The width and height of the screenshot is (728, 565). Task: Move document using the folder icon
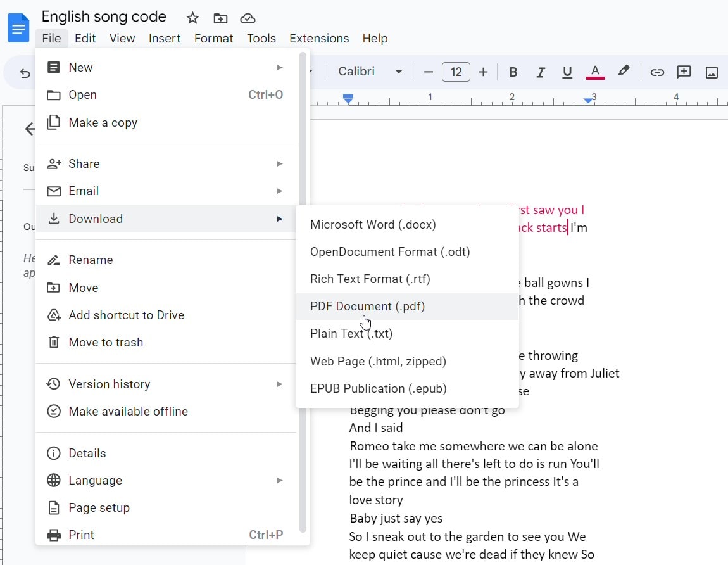click(x=220, y=18)
